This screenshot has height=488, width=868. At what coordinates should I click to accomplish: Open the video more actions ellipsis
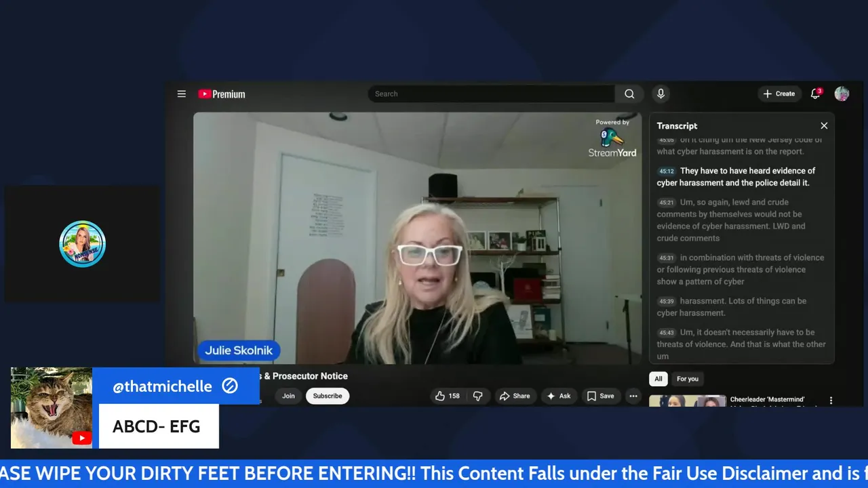click(x=633, y=396)
